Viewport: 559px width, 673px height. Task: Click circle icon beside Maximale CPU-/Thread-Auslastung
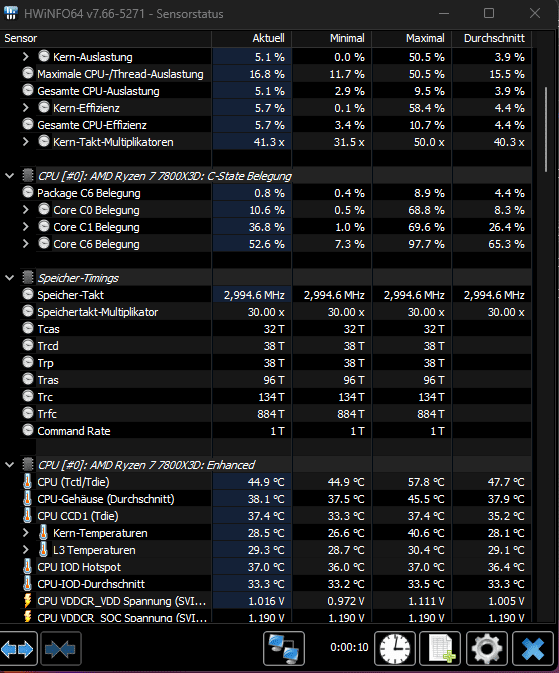[x=28, y=73]
